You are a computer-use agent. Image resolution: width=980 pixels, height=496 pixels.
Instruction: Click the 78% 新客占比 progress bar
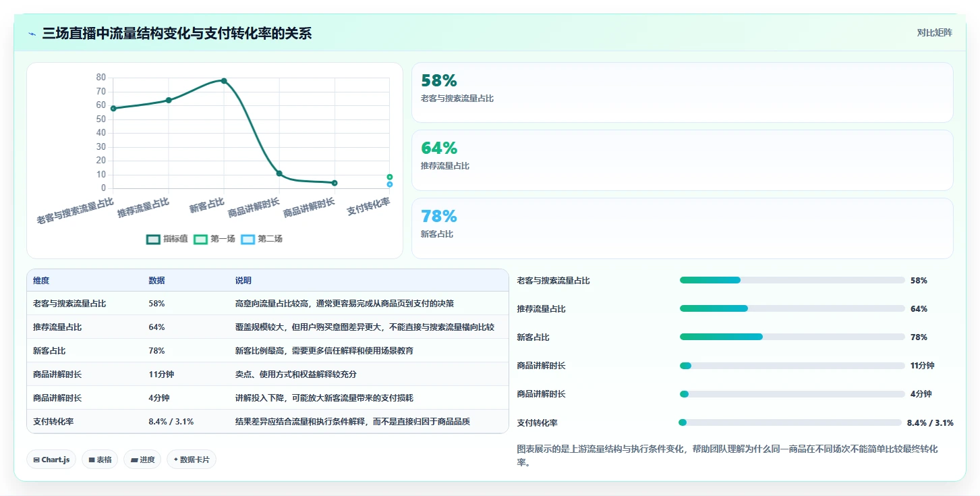[x=792, y=337]
